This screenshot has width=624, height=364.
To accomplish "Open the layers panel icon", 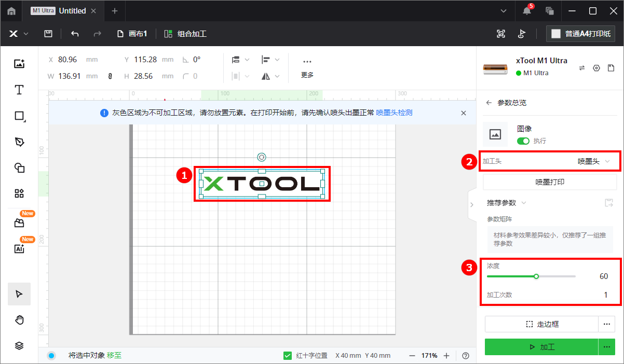I will [x=19, y=346].
